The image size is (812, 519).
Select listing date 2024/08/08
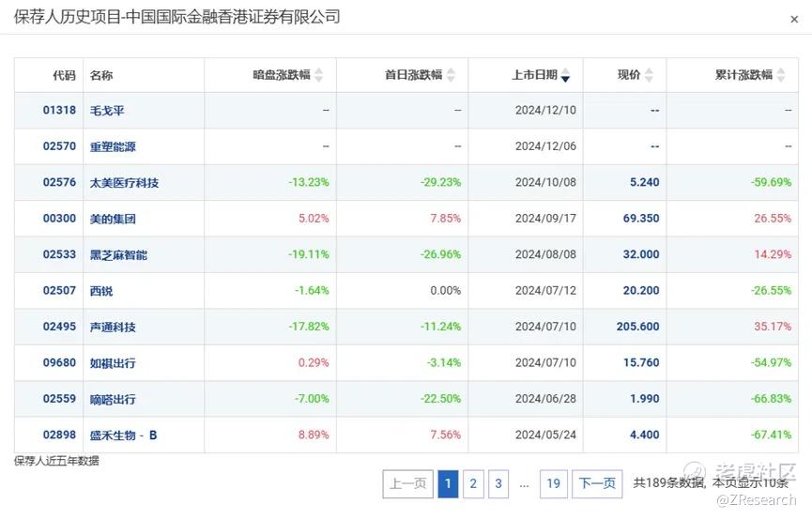(x=545, y=255)
